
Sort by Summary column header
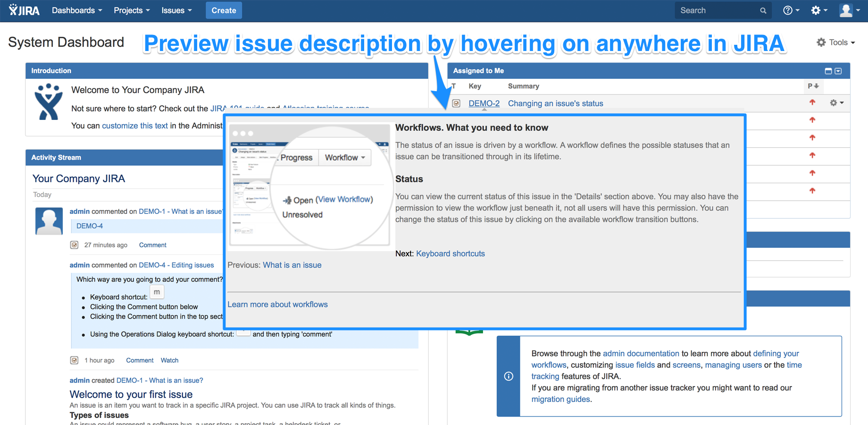[x=523, y=86]
